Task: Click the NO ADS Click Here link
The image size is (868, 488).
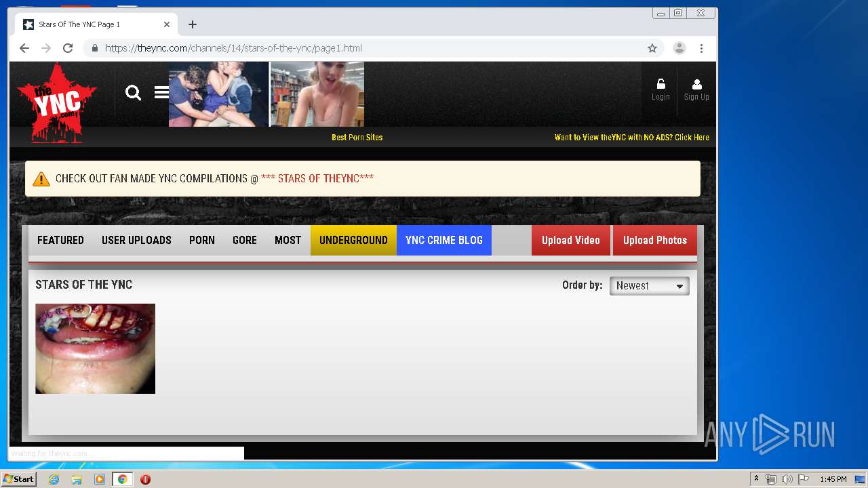Action: click(x=632, y=138)
